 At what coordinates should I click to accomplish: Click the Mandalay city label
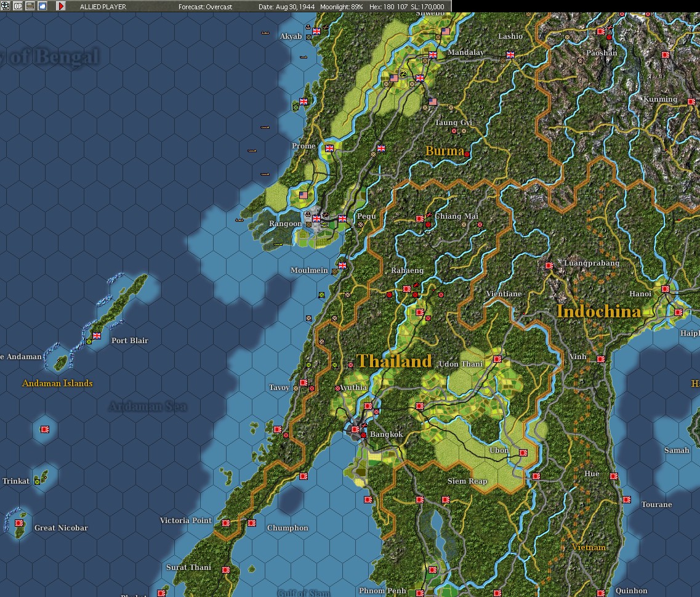[x=465, y=52]
